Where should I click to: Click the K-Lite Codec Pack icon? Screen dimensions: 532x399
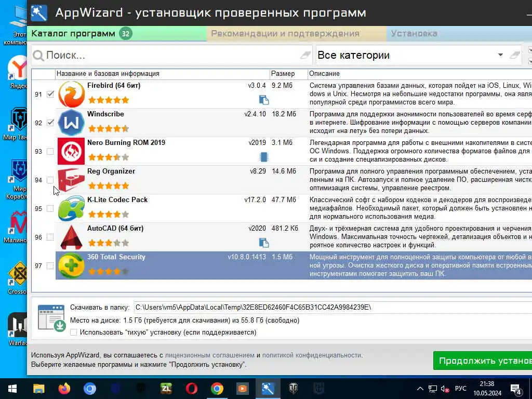click(71, 208)
